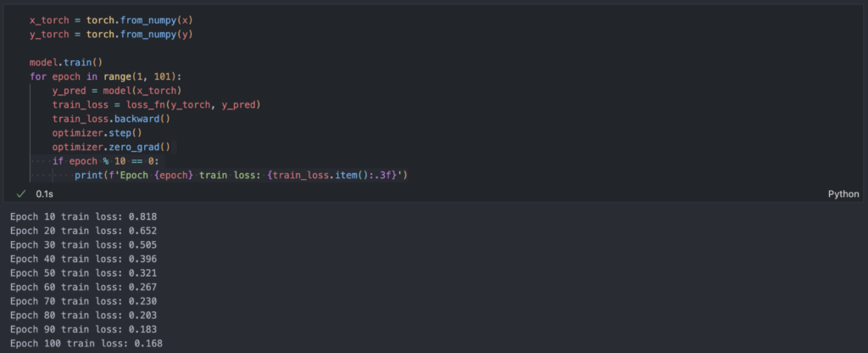Click output line 'Epoch 90 train loss: 0.183'
This screenshot has height=353, width=868.
coord(84,330)
